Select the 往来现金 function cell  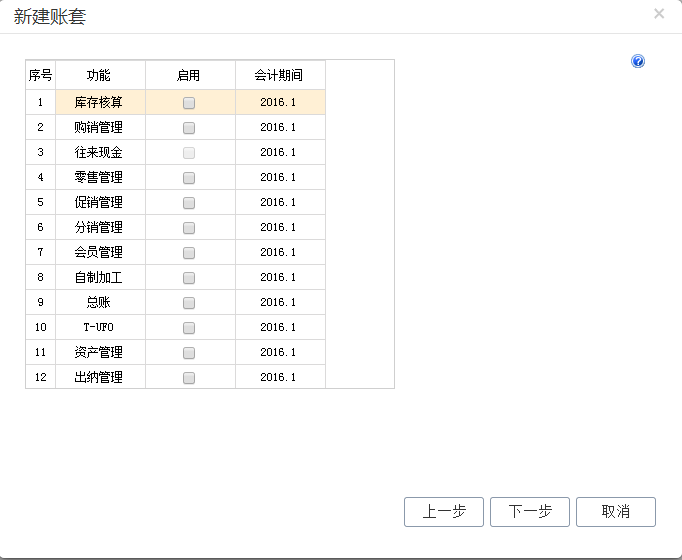pyautogui.click(x=100, y=152)
